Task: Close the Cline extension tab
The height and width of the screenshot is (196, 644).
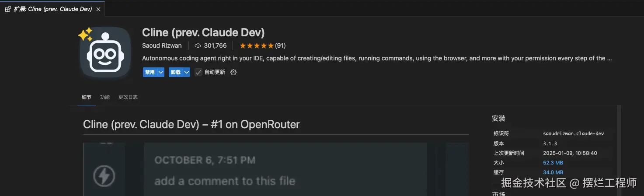Action: [98, 9]
